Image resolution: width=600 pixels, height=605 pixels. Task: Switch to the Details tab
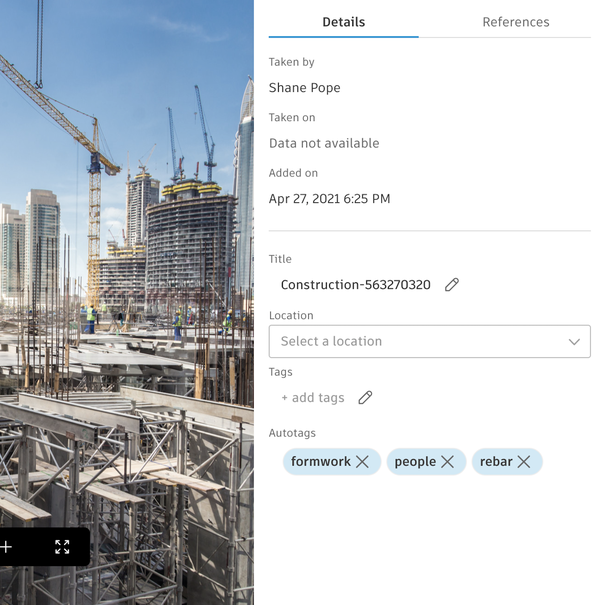tap(343, 22)
